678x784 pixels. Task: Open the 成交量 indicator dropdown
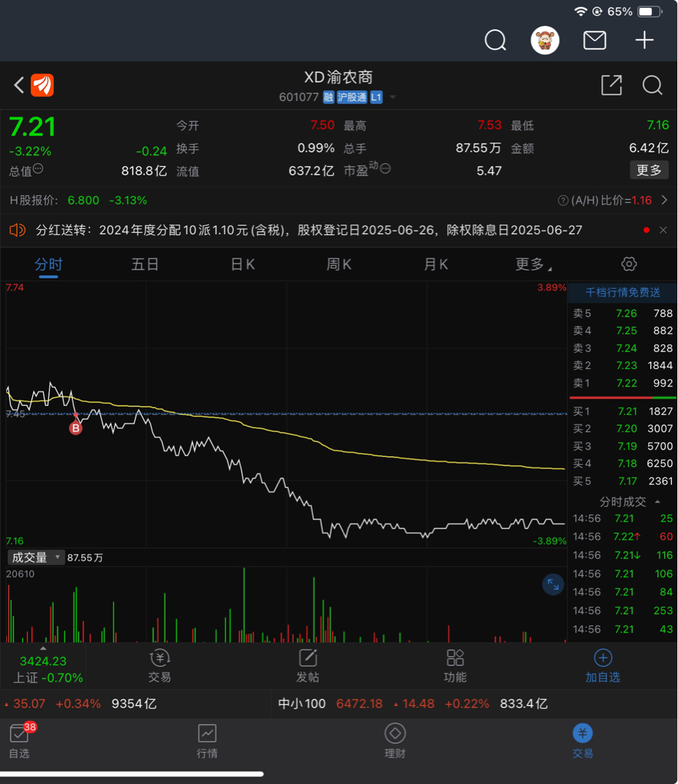coord(36,557)
